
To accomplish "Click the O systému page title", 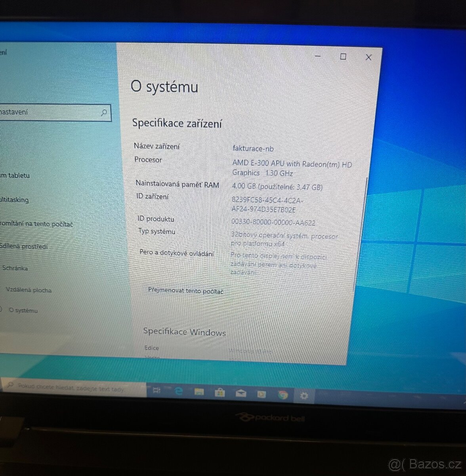I will pos(164,86).
